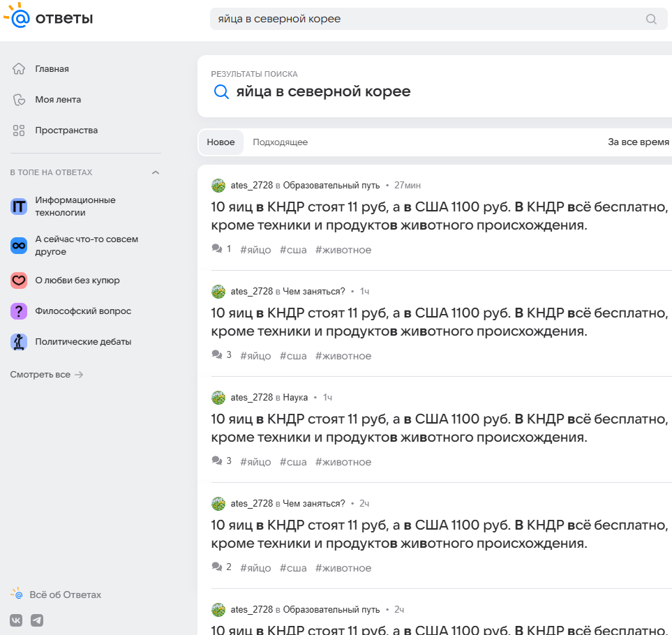Switch to the Подходящее tab

pyautogui.click(x=281, y=142)
